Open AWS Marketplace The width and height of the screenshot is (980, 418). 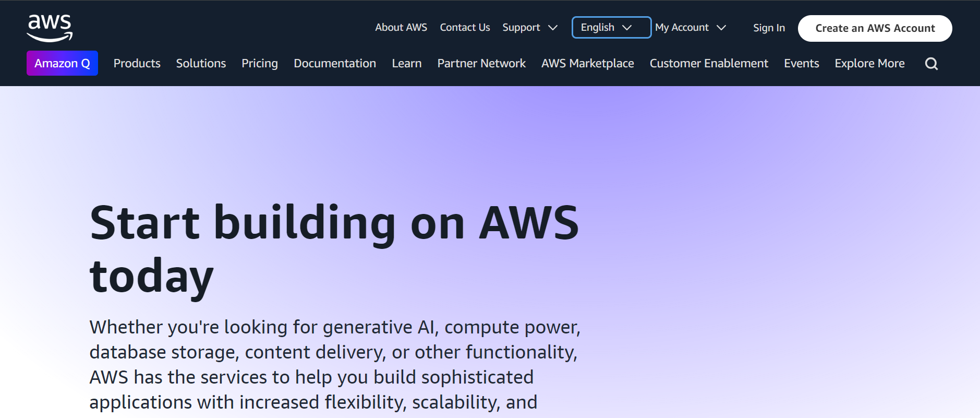point(587,63)
